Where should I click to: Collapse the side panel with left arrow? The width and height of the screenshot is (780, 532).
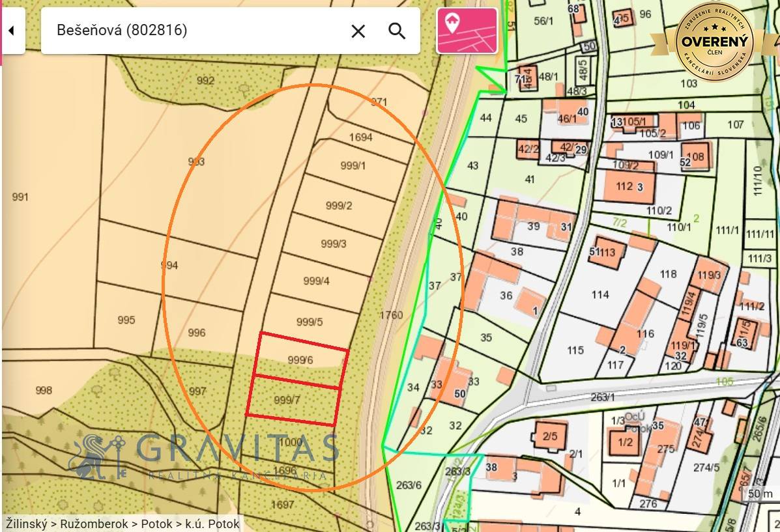12,31
